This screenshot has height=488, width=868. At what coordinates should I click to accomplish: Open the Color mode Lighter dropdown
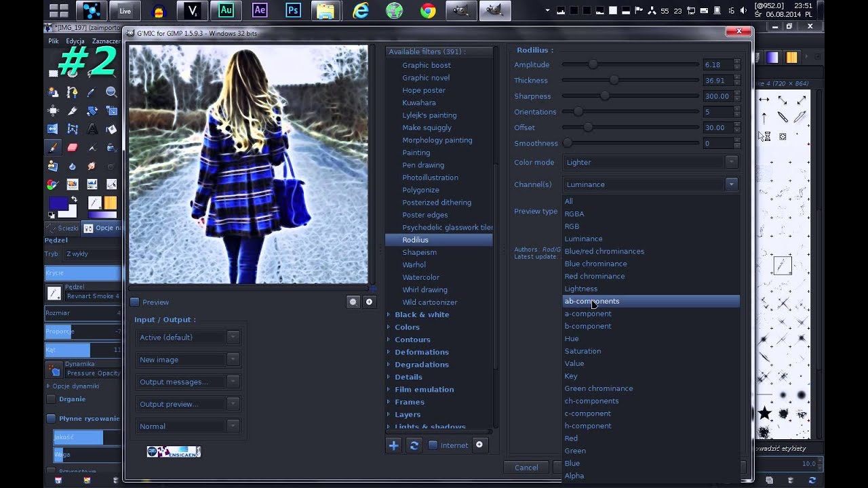[x=650, y=162]
